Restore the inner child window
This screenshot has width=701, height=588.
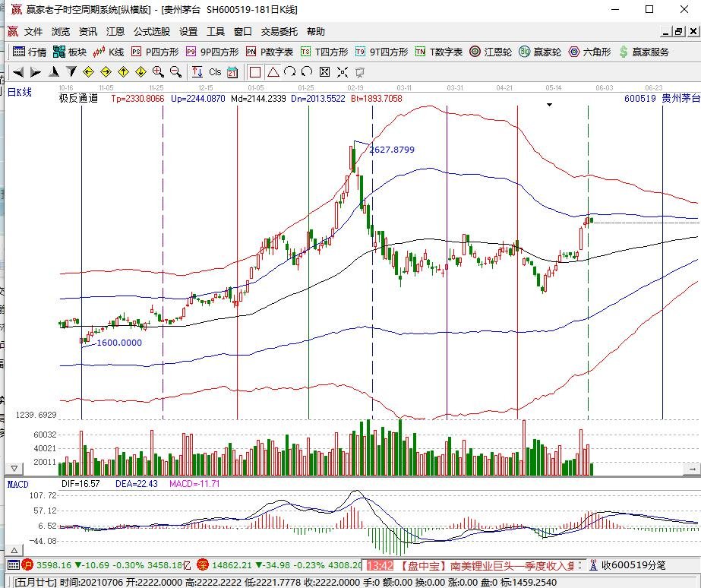click(680, 31)
